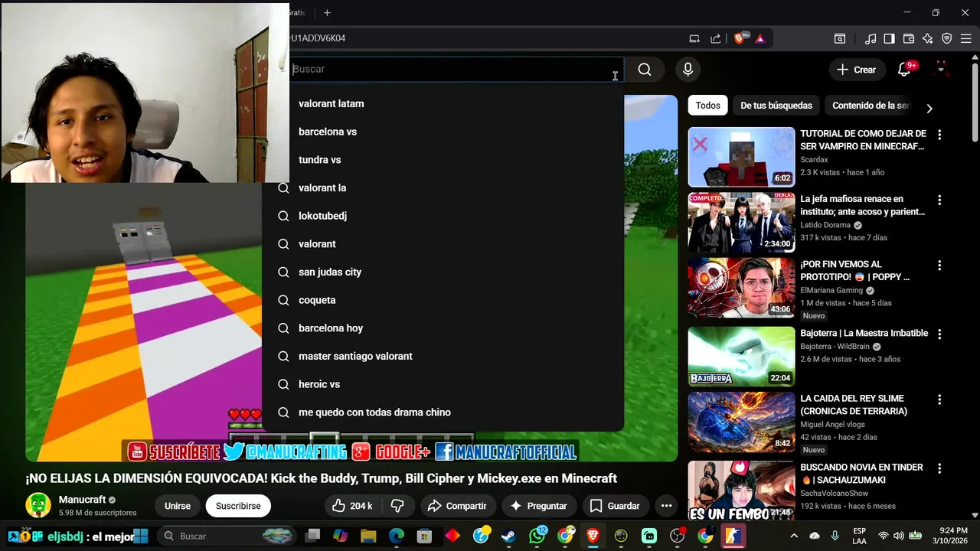Choose suggestion master santiago valorant
The image size is (980, 551).
[443, 357]
